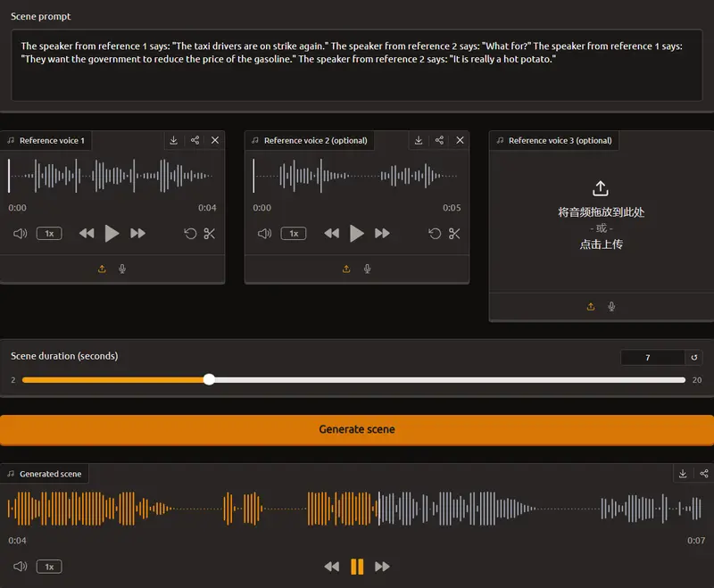Click the scene duration slider handle
This screenshot has height=588, width=714.
(209, 379)
